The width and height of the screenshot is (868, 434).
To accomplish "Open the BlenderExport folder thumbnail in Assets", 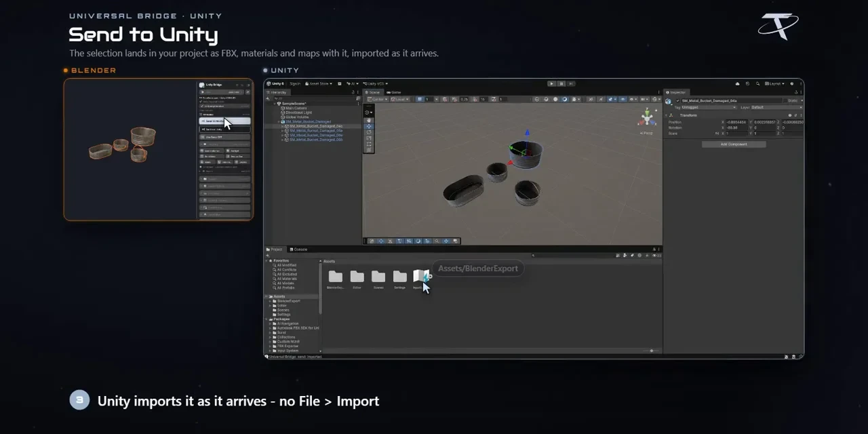I will (x=336, y=278).
